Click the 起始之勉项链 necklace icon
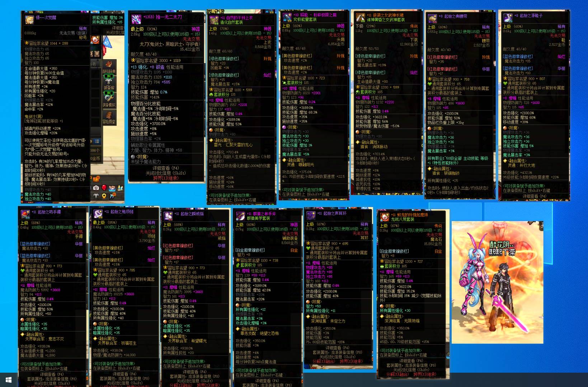Viewport: 588px width, 387px height. click(x=98, y=214)
